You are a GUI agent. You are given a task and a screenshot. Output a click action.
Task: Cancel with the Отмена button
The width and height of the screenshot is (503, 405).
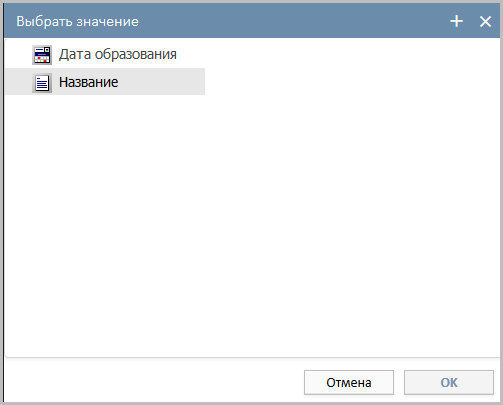[349, 382]
